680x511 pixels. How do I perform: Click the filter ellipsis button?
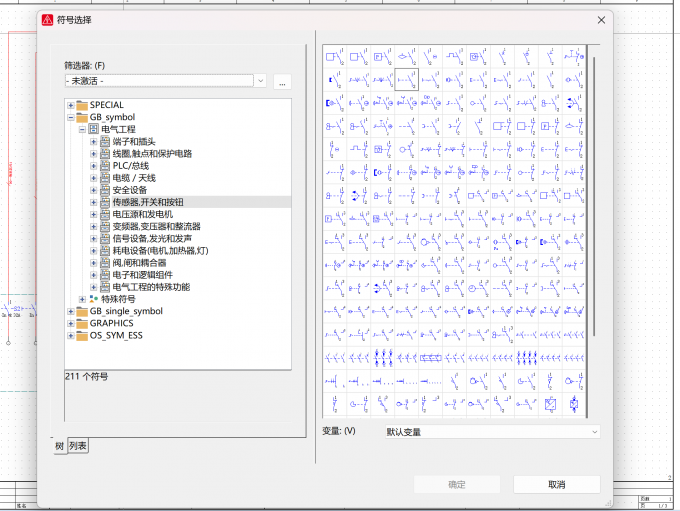[282, 82]
